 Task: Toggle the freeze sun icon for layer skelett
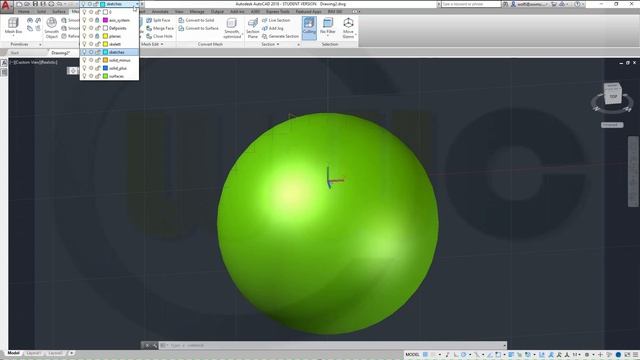[91, 44]
